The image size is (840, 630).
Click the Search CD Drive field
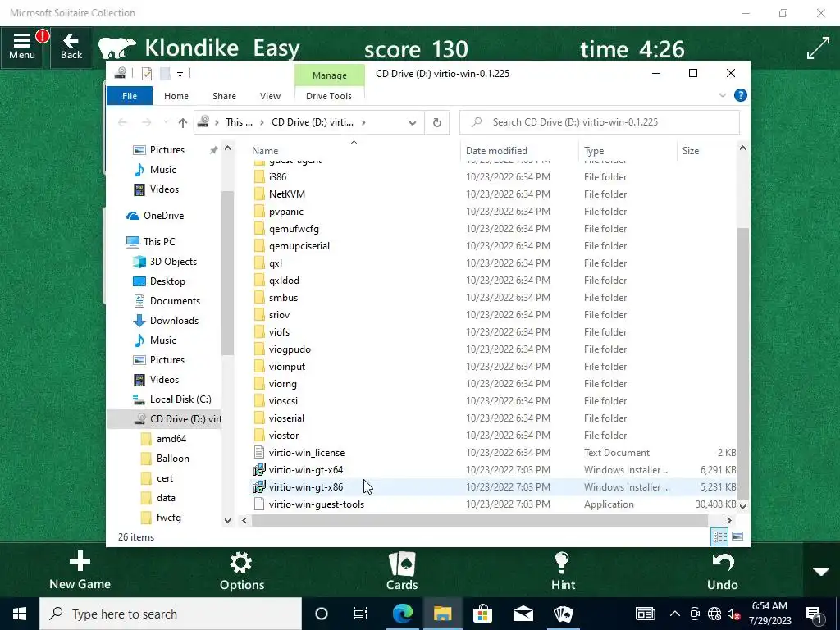pos(600,122)
